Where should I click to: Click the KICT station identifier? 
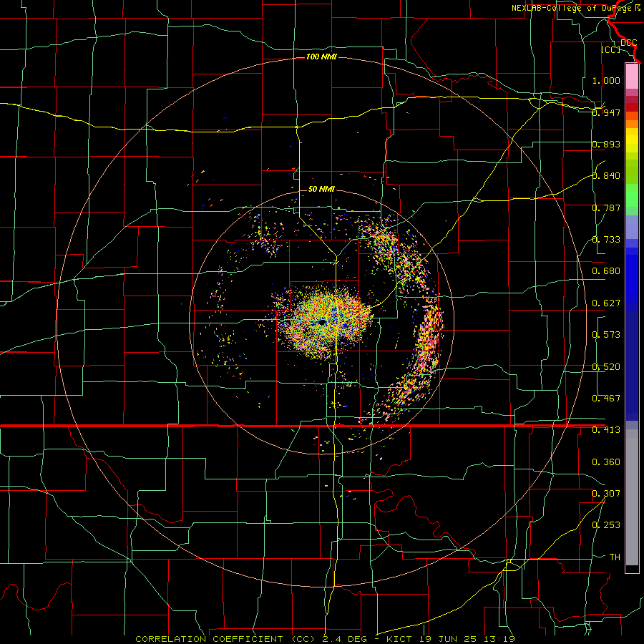pyautogui.click(x=401, y=639)
